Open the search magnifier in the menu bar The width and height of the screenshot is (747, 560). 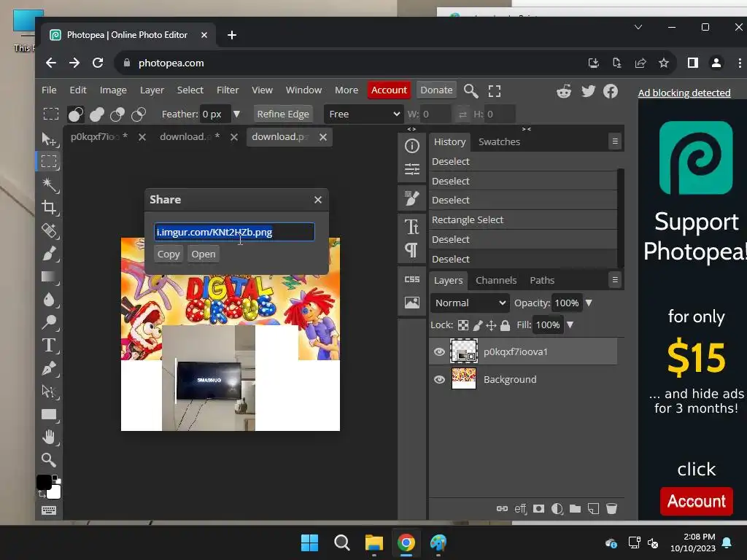pyautogui.click(x=471, y=90)
